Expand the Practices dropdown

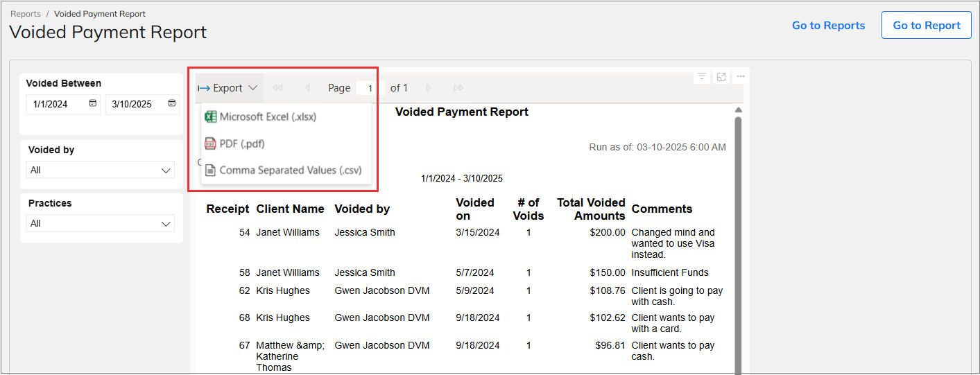pyautogui.click(x=101, y=223)
